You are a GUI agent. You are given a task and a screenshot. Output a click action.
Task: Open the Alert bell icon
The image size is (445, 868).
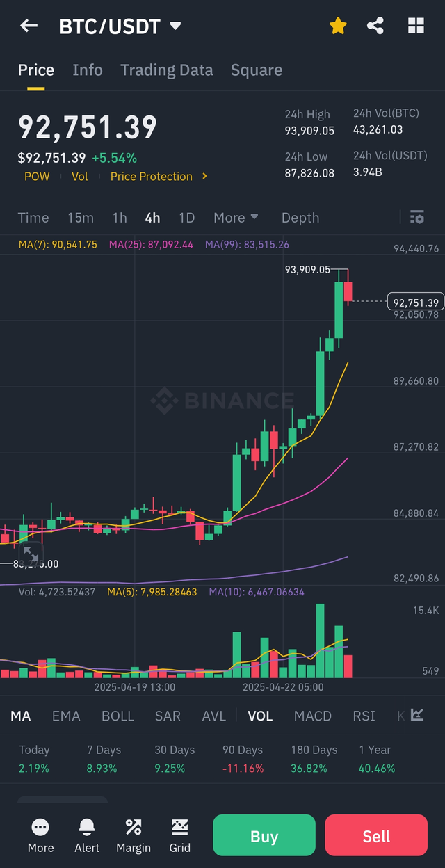tap(87, 835)
